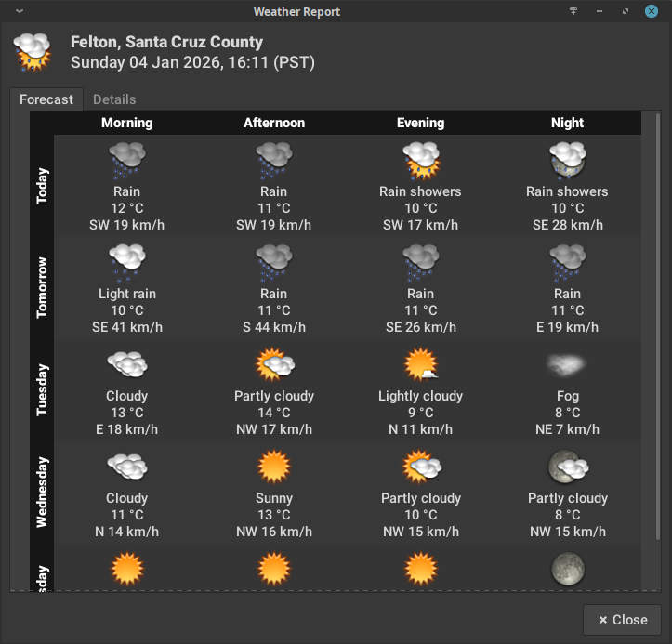Image resolution: width=672 pixels, height=644 pixels.
Task: Click the Night column header
Action: (567, 123)
